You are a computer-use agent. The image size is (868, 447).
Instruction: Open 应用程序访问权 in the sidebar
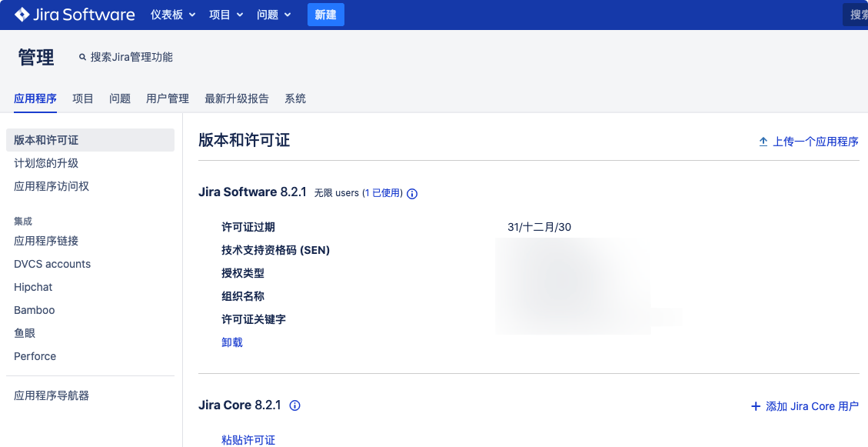tap(52, 187)
